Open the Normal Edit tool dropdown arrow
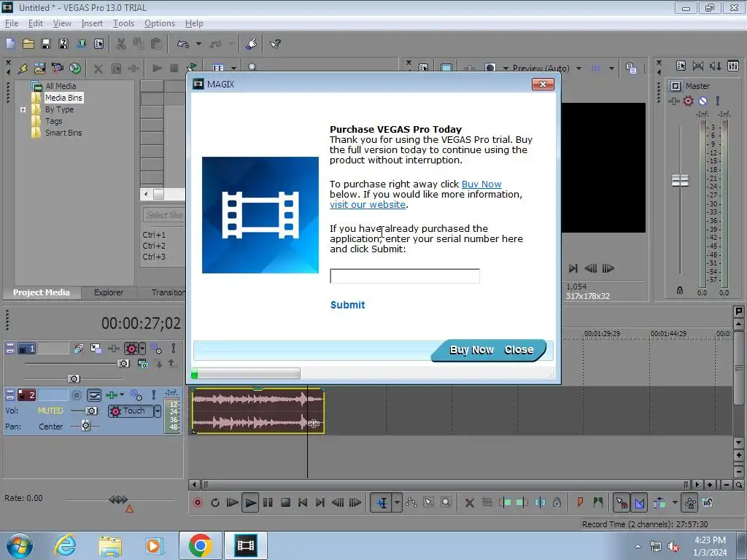The image size is (747, 560). (397, 503)
